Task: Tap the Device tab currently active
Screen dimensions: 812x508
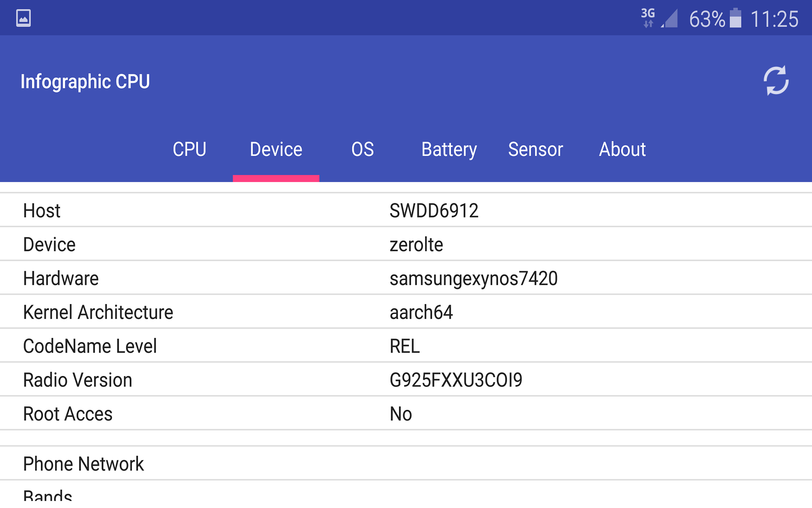Action: tap(276, 149)
